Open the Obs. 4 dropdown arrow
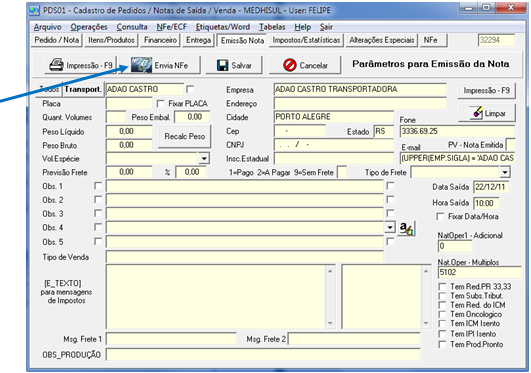Viewport: 531px width, 373px height. (390, 227)
